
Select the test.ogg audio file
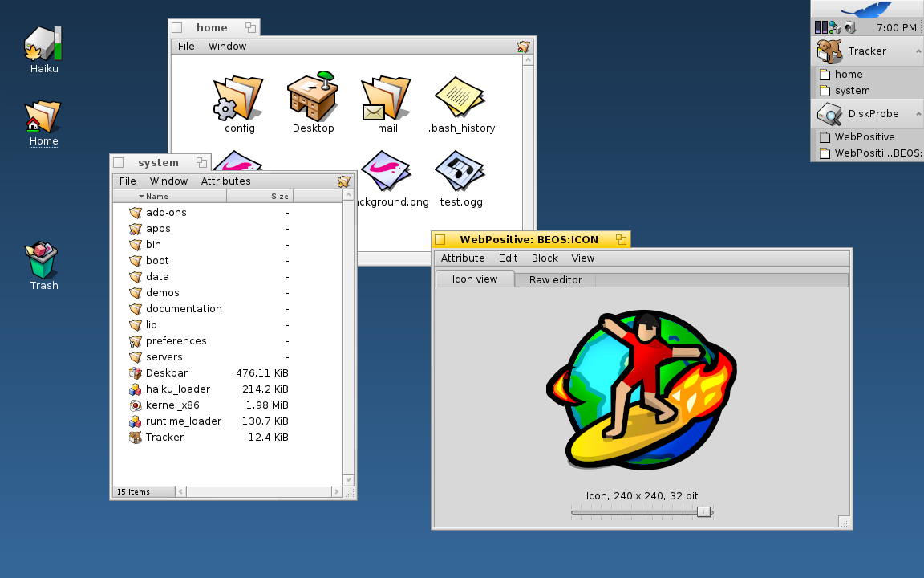460,173
